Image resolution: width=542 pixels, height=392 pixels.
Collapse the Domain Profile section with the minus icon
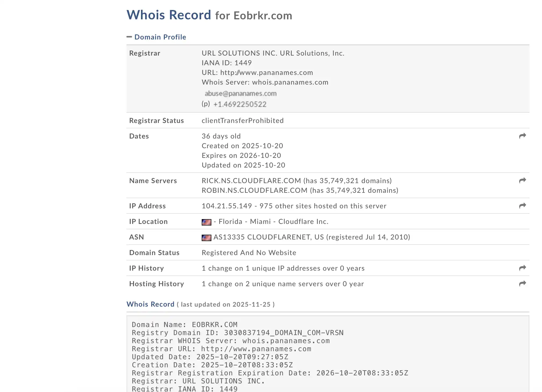pos(129,37)
